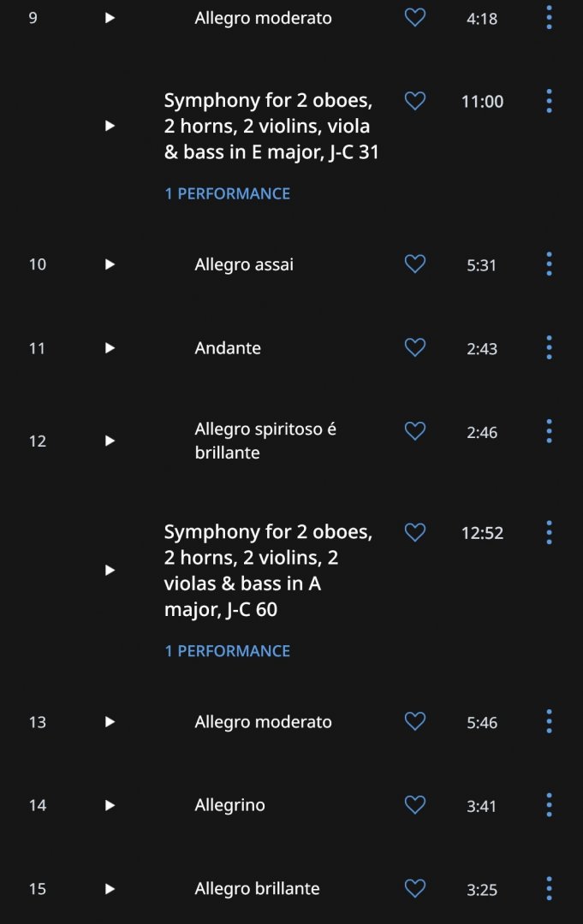Select the Allegro spiritoso é brillante title

click(x=265, y=441)
